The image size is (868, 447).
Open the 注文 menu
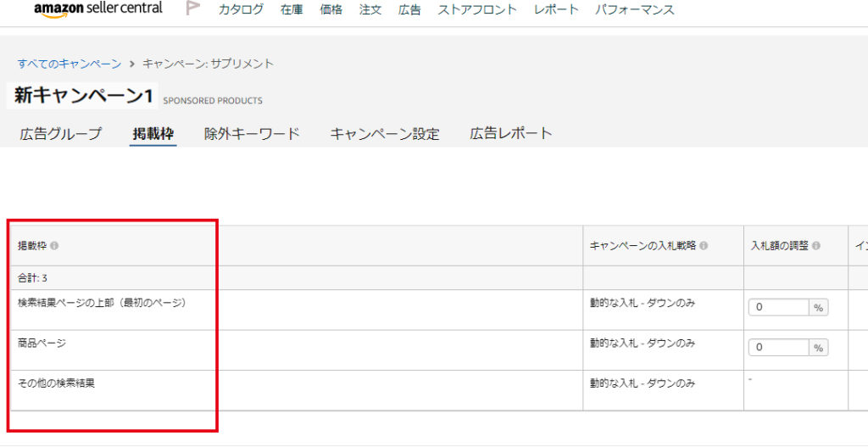(370, 9)
